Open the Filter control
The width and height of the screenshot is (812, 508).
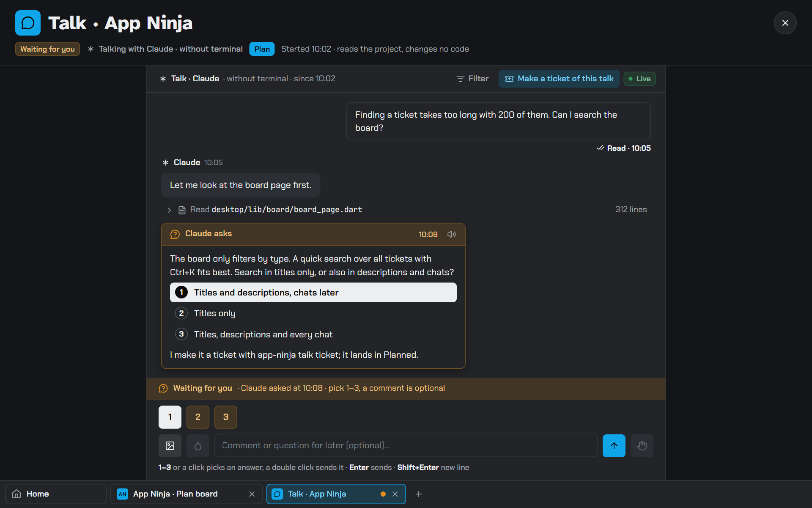[x=472, y=79]
